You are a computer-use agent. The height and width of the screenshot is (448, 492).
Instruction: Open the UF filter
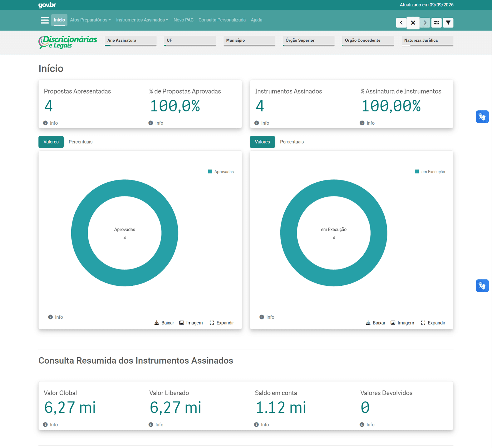[x=190, y=41]
